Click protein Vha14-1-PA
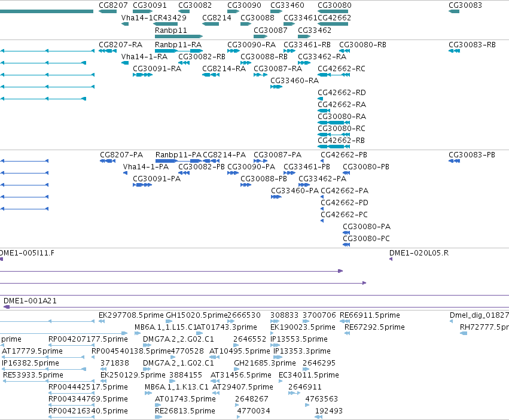This screenshot has width=509, height=420. (x=146, y=167)
